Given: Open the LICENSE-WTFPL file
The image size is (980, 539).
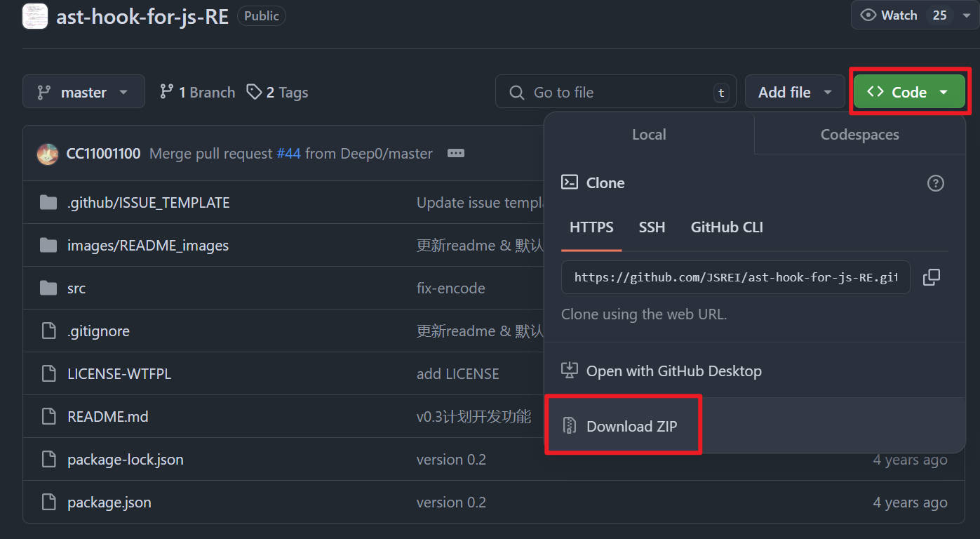Looking at the screenshot, I should 119,374.
